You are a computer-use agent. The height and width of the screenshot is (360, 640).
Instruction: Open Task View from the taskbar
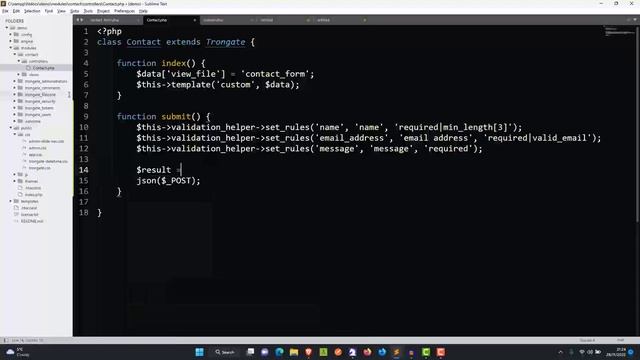click(x=251, y=352)
